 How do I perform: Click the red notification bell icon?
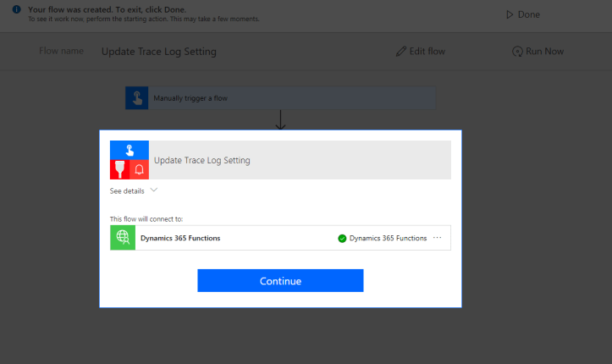(139, 169)
